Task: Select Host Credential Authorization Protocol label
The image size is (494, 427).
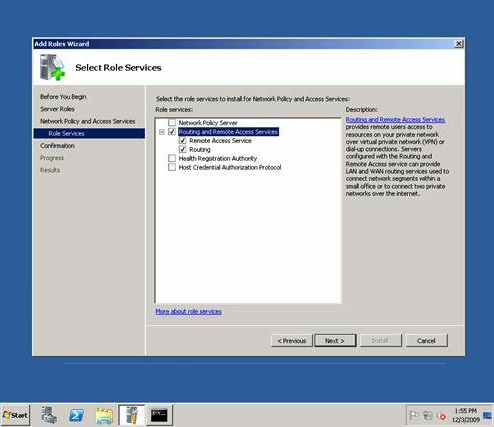Action: pos(230,167)
